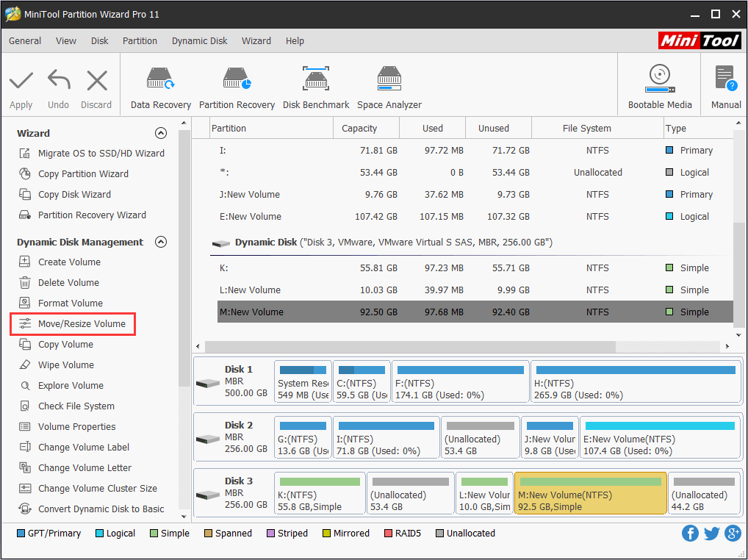Click the sidebar scroll down arrow
748x560 pixels.
click(x=184, y=516)
